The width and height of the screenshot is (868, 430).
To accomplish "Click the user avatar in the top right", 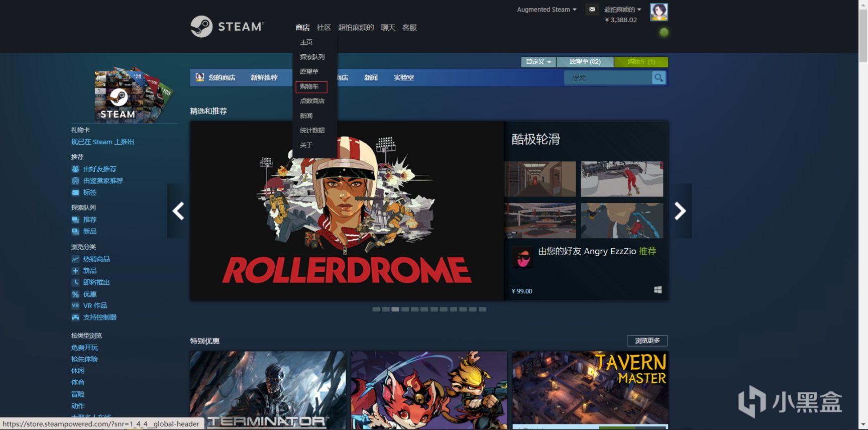I will click(659, 12).
